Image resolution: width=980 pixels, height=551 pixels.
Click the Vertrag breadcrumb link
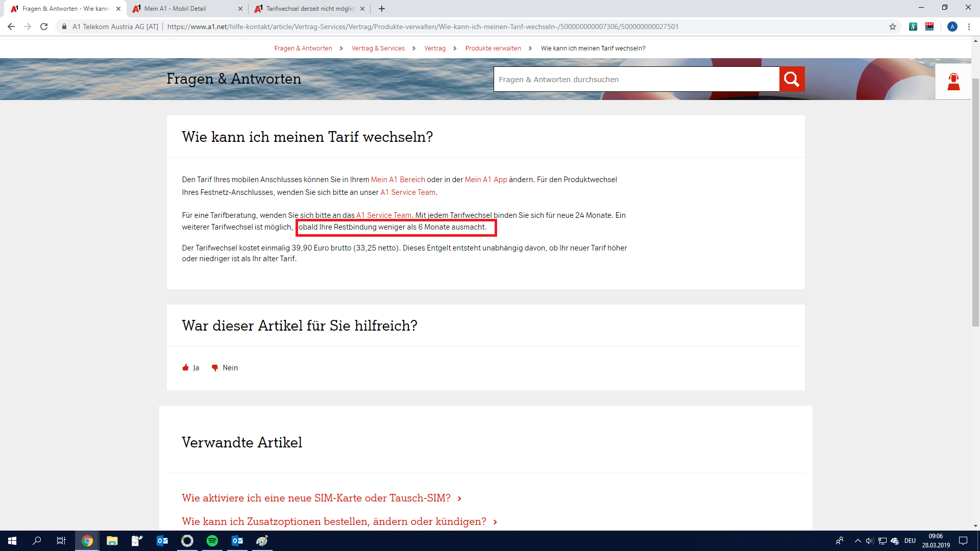click(435, 48)
